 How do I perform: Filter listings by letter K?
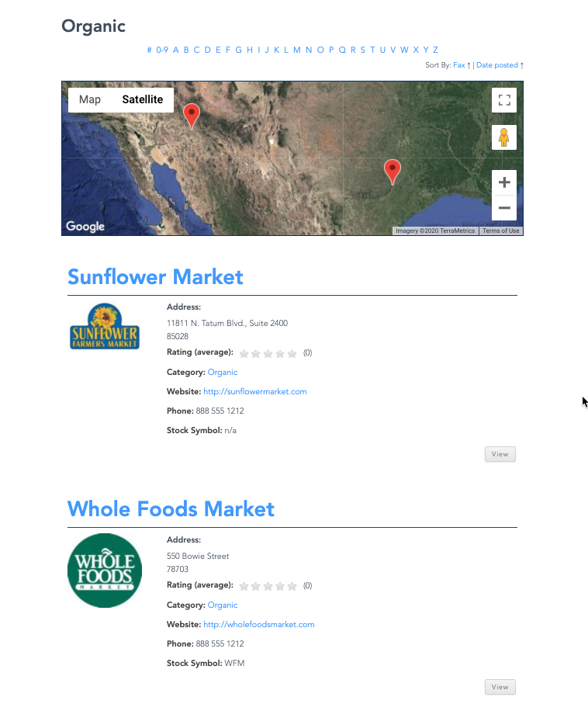(276, 50)
